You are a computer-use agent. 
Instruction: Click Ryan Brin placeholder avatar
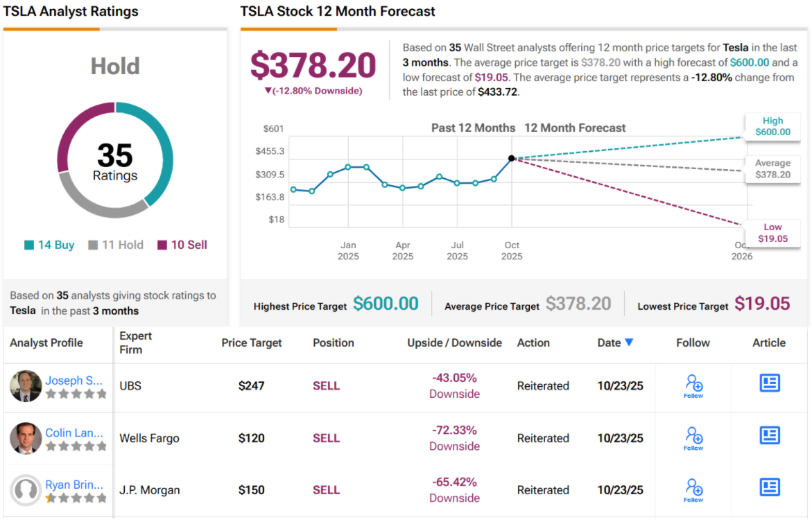tap(26, 490)
